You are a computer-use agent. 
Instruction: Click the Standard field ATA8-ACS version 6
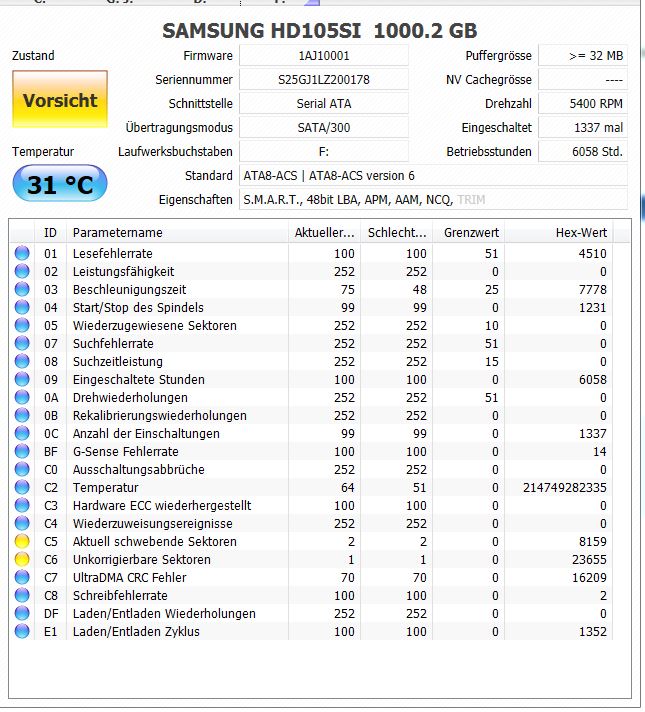click(433, 176)
